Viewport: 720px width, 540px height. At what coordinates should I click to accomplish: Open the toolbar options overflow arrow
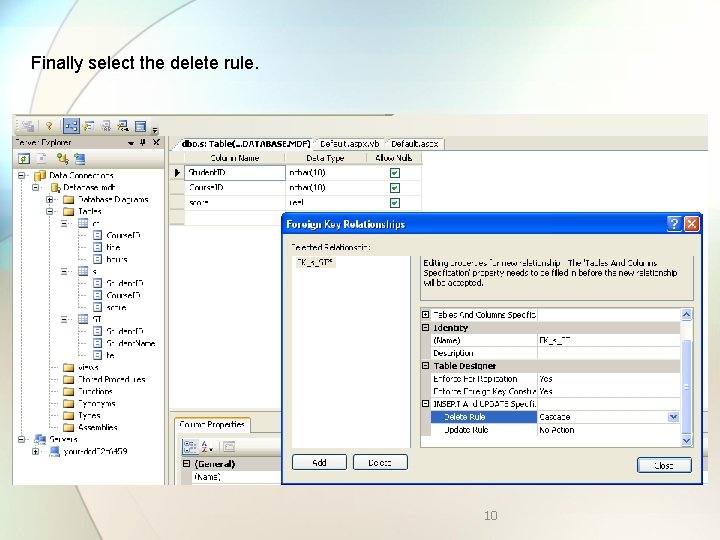(x=155, y=130)
